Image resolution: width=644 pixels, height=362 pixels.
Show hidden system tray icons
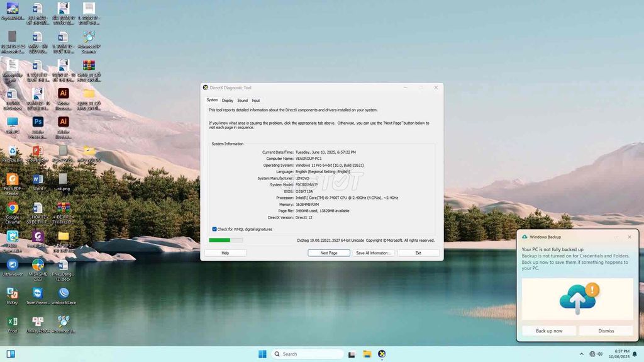click(581, 354)
